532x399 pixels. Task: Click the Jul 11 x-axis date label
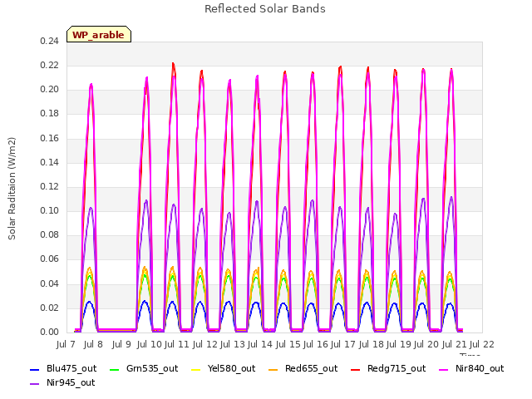[x=177, y=344]
